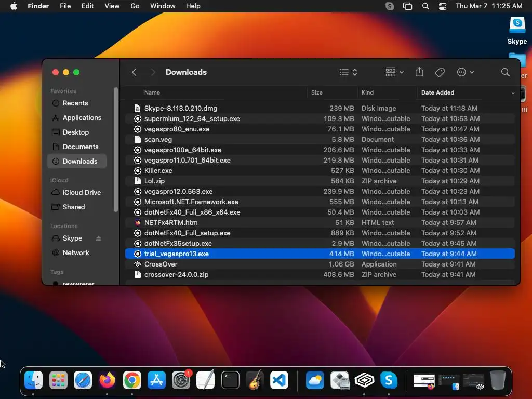Viewport: 532px width, 399px height.
Task: Open Skype from the Dock
Action: pos(389,380)
